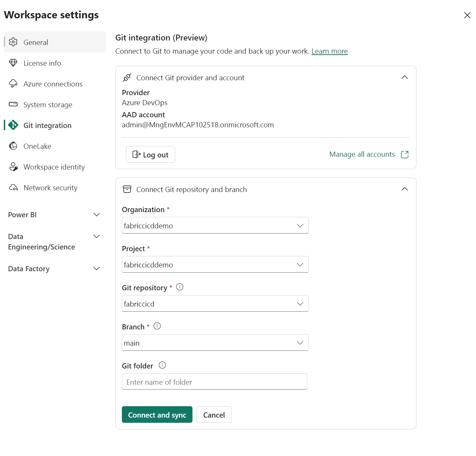Go to Network security settings
476x456 pixels.
coord(55,188)
